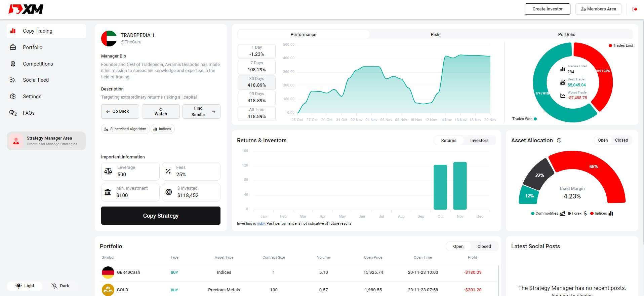Click the Leverage scales icon
Screen dimensions: 644x296
pos(108,171)
